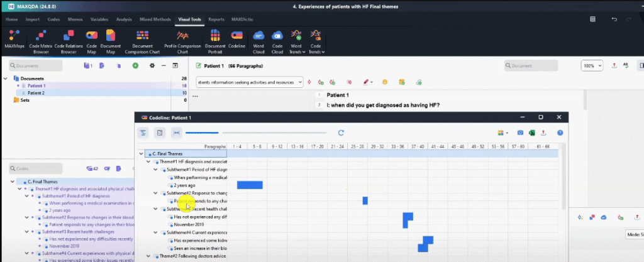This screenshot has width=644, height=262.
Task: Open the Codeline help icon
Action: point(560,133)
